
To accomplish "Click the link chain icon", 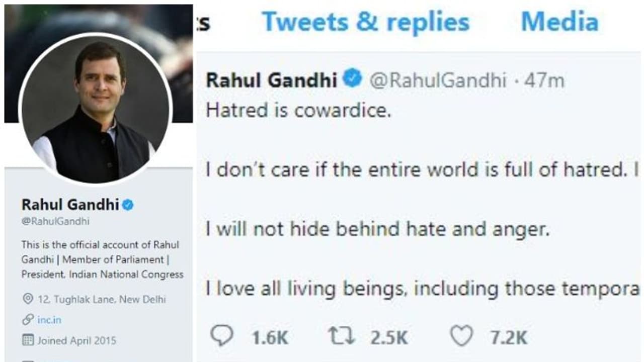I will tap(28, 320).
